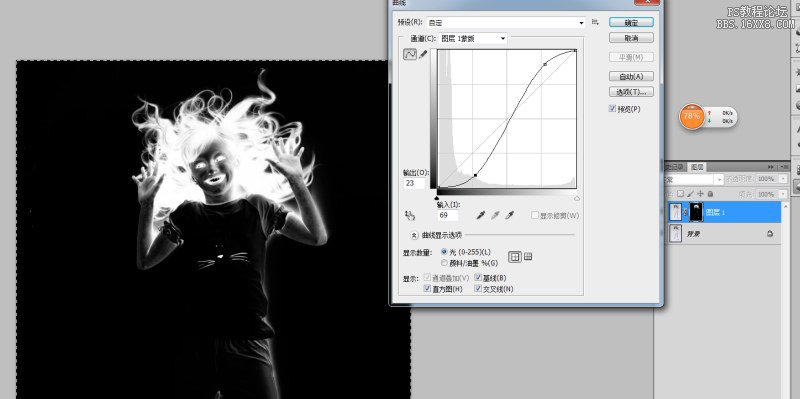Image resolution: width=800 pixels, height=399 pixels.
Task: Select the pencil draw-curve tool
Action: pyautogui.click(x=423, y=55)
